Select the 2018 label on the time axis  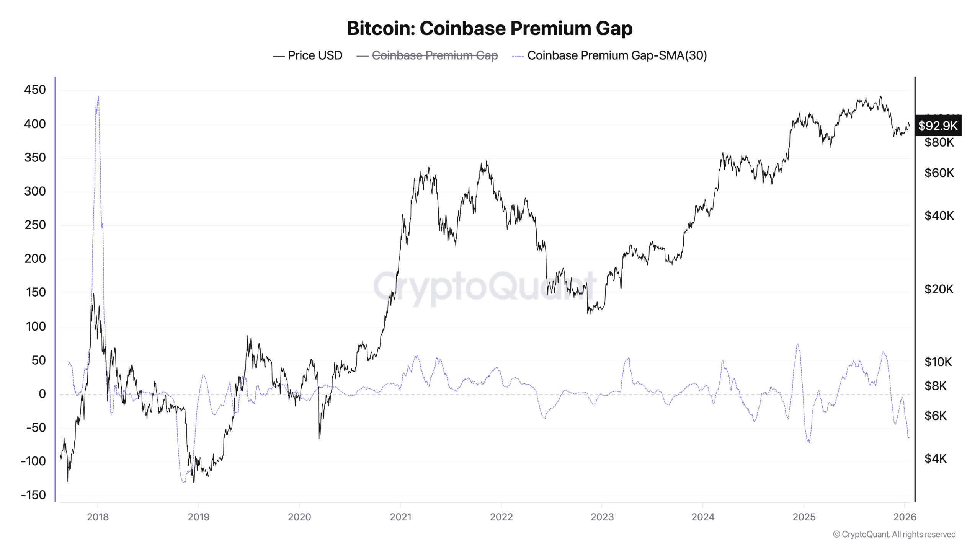(98, 517)
